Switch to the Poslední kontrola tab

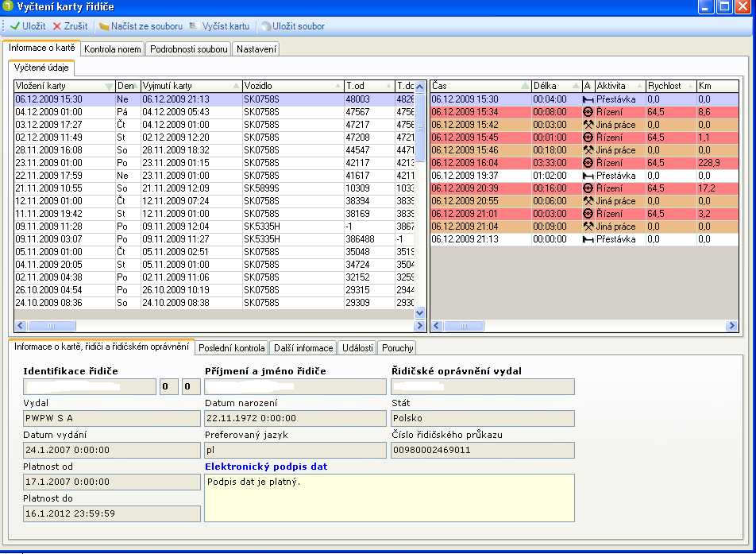(231, 348)
